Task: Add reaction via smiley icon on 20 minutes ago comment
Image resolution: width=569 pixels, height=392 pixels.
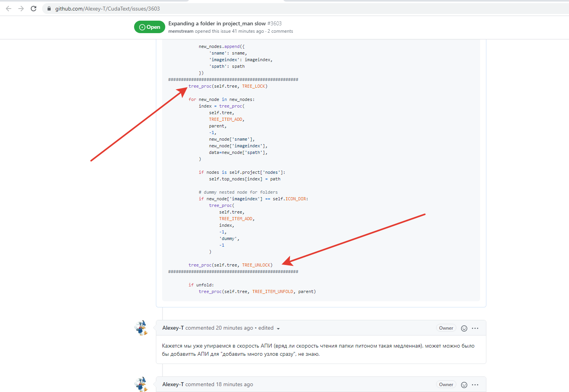Action: point(464,328)
